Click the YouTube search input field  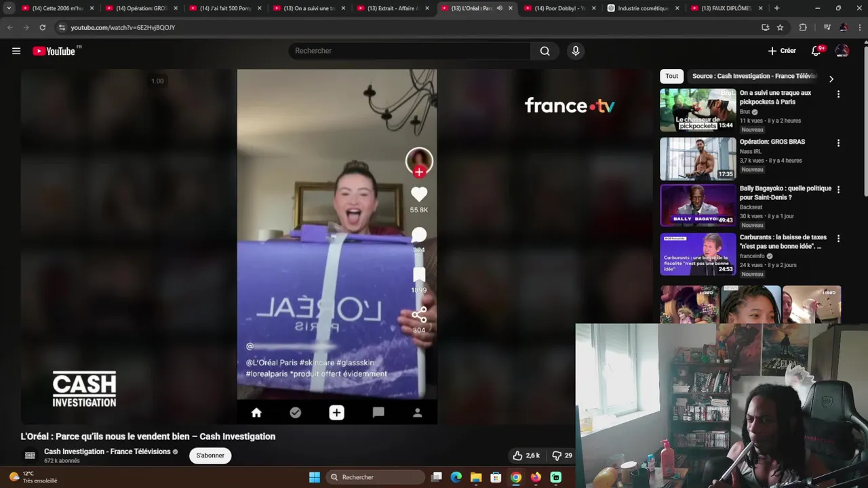click(410, 51)
